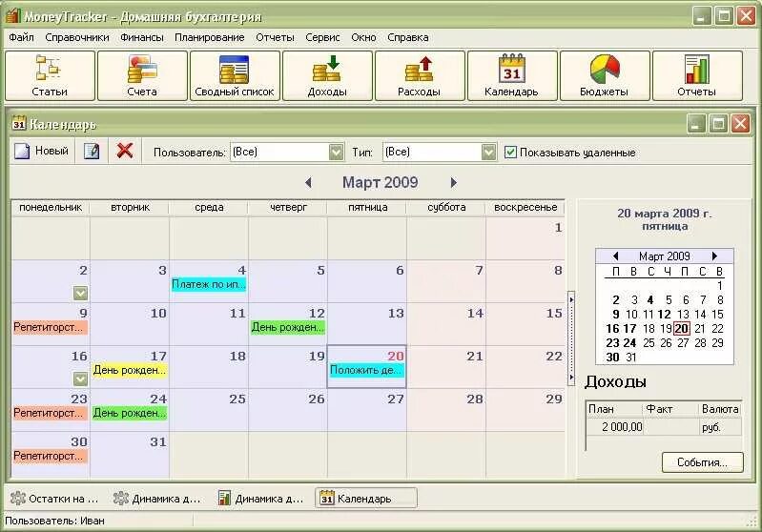The height and width of the screenshot is (532, 762).
Task: Click Пользователь: Иван in status bar
Action: 54,521
